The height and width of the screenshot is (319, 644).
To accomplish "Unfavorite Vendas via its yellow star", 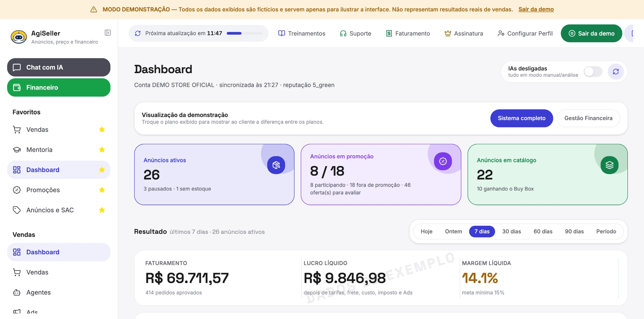I will pyautogui.click(x=102, y=129).
